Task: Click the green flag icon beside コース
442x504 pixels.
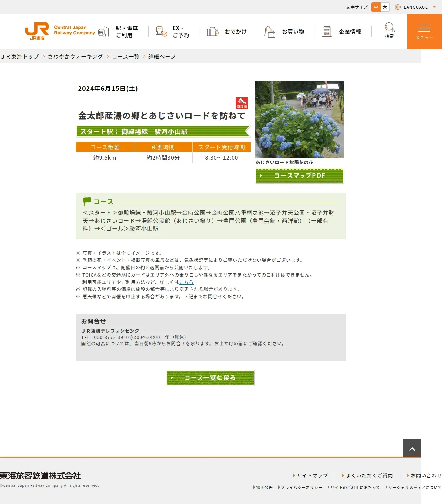Action: click(x=87, y=202)
